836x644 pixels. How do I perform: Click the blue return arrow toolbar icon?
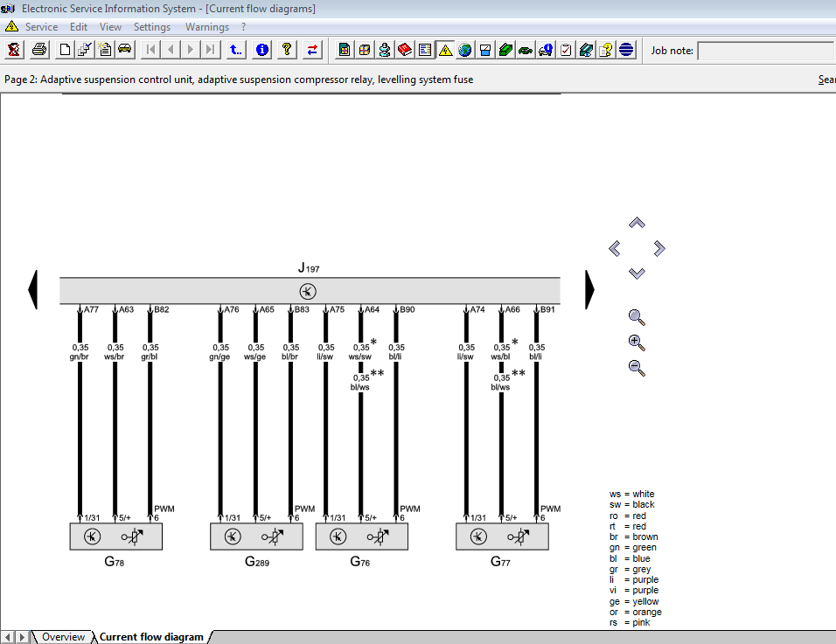click(x=235, y=50)
